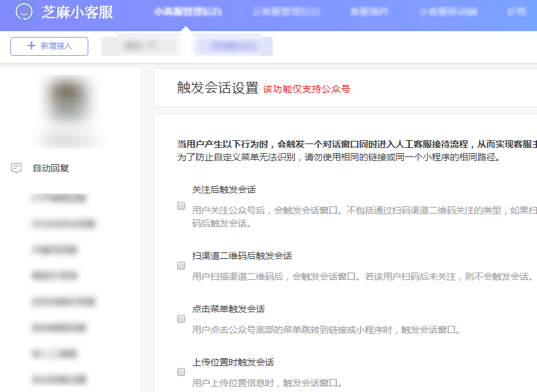Open the 自动回复 sidebar menu
537x392 pixels.
pos(51,168)
